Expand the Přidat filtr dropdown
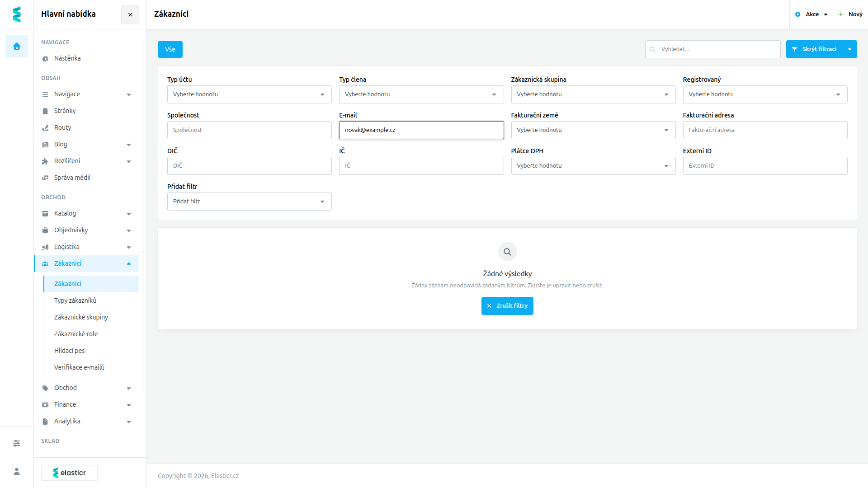The width and height of the screenshot is (868, 488). [x=250, y=202]
